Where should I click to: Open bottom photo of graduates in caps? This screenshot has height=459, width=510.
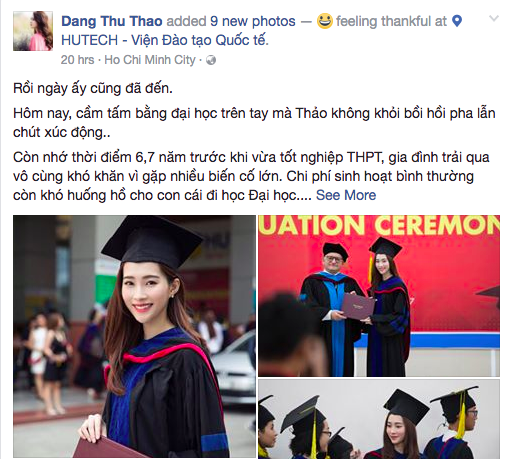(379, 419)
